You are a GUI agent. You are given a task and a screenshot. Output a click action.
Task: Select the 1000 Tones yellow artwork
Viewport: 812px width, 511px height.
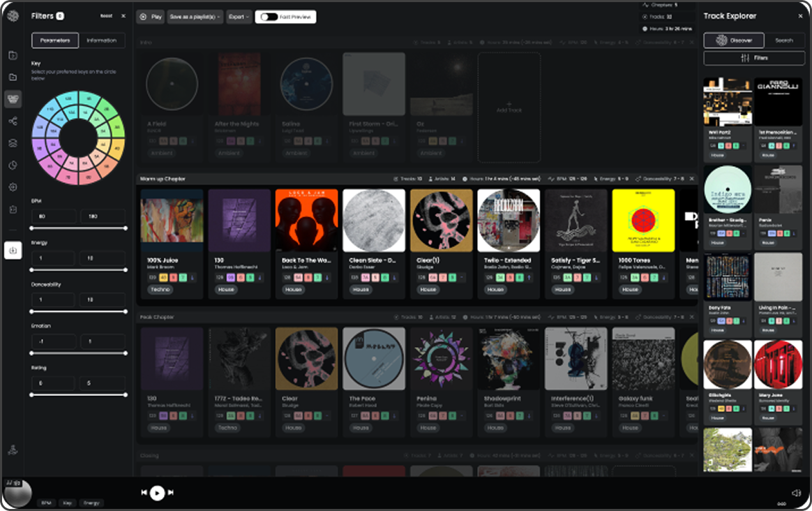(643, 221)
